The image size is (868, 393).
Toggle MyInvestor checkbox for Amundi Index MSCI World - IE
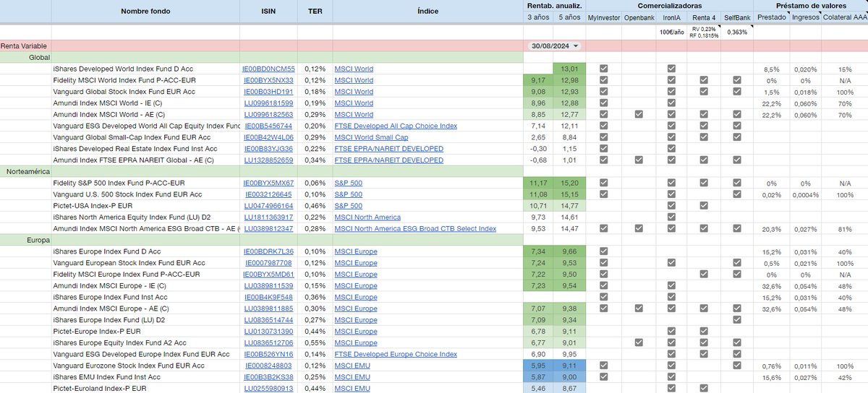(604, 103)
